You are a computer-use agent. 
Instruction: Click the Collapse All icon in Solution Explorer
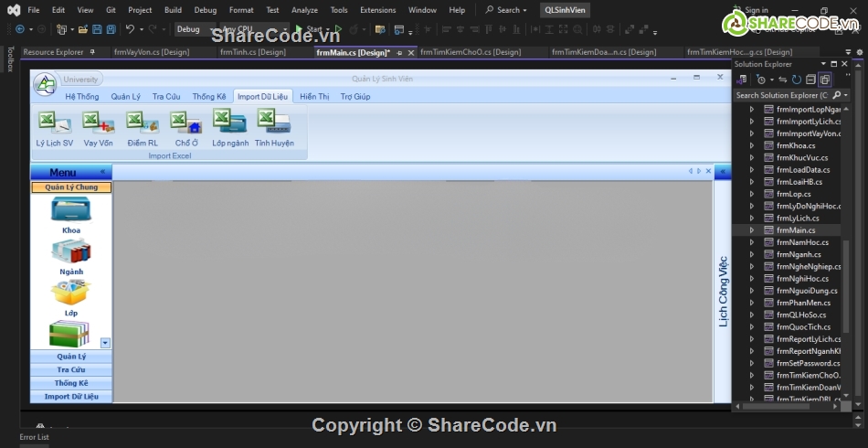point(810,80)
